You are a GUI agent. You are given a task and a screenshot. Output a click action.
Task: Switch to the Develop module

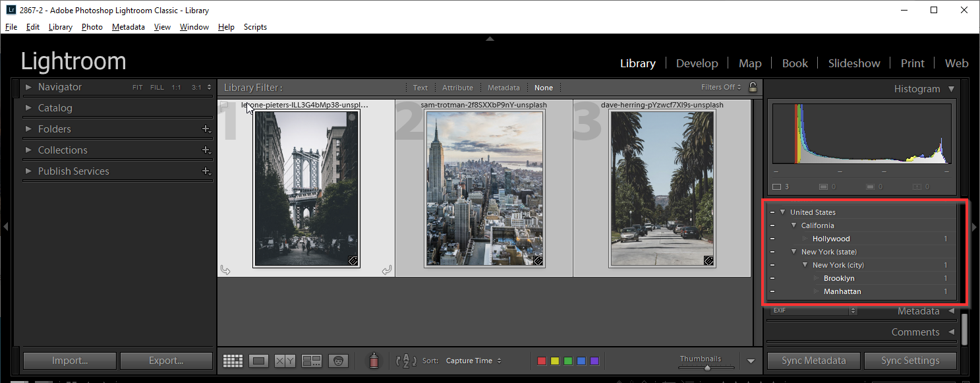[x=697, y=63]
